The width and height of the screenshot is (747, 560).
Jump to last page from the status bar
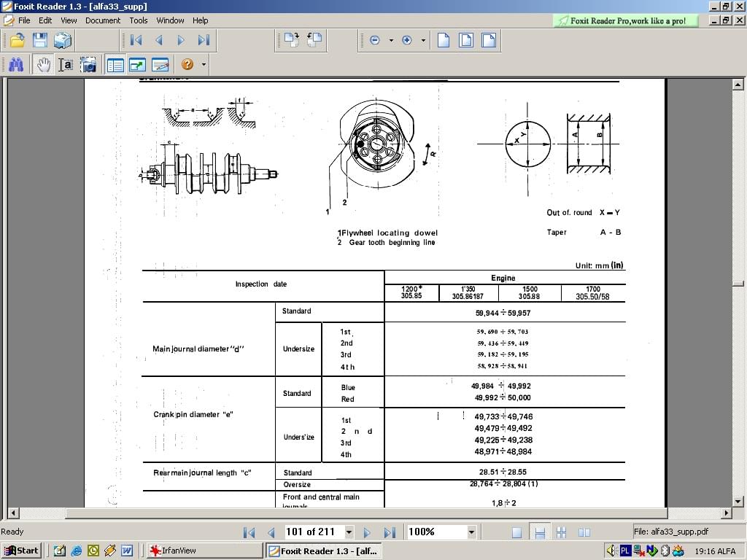tap(390, 532)
